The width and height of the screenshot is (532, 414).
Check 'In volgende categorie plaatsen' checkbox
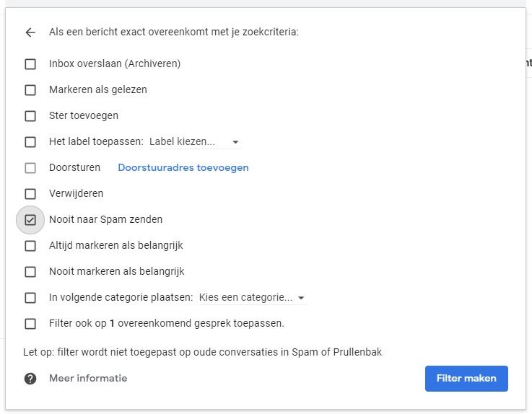point(30,298)
